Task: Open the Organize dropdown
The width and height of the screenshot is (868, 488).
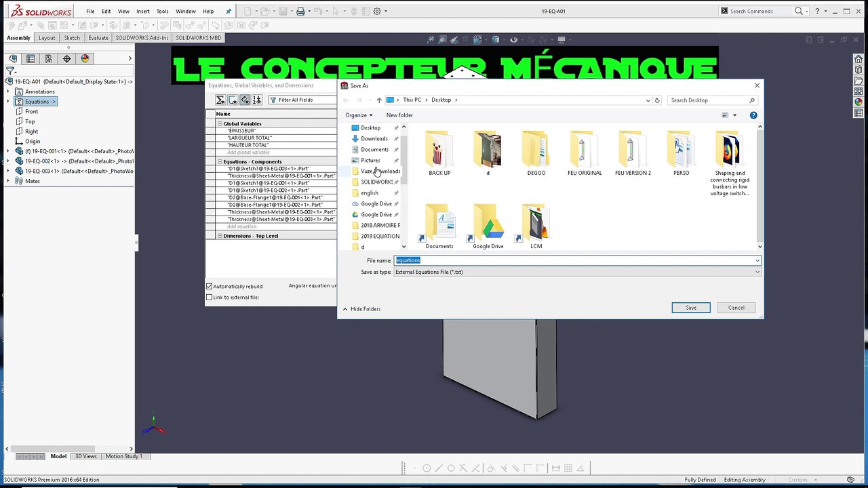Action: click(x=359, y=115)
